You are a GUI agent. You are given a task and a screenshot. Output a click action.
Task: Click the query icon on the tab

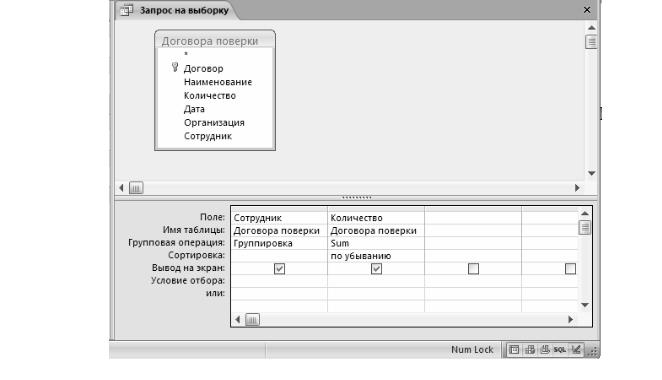click(126, 10)
